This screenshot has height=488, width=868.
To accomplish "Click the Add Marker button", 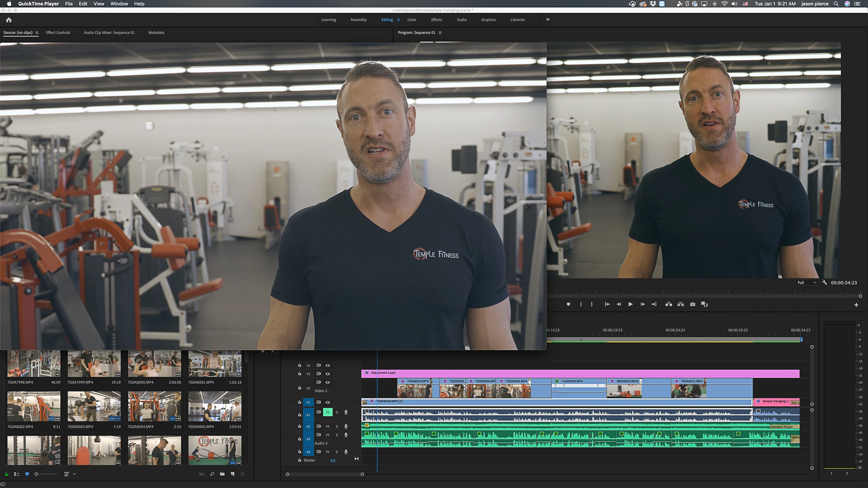I will pyautogui.click(x=568, y=304).
